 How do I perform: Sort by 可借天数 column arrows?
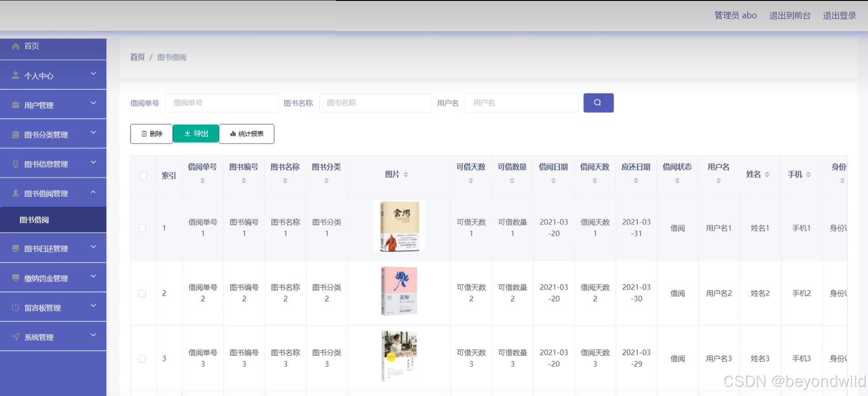click(471, 181)
